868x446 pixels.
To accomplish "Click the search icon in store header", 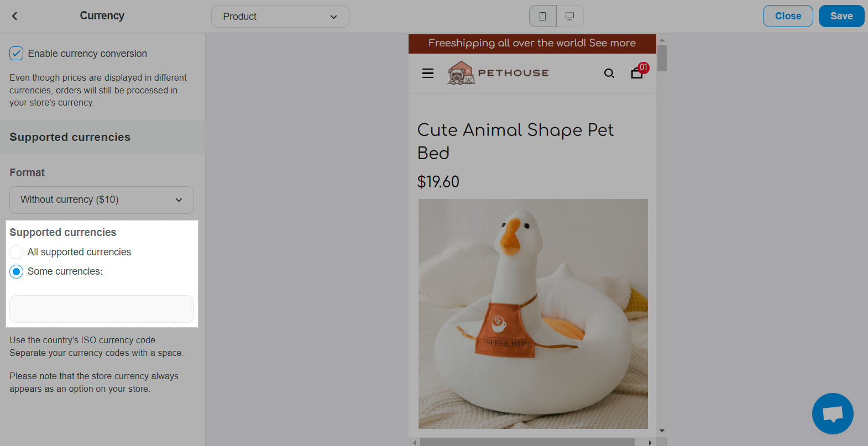I will (609, 74).
